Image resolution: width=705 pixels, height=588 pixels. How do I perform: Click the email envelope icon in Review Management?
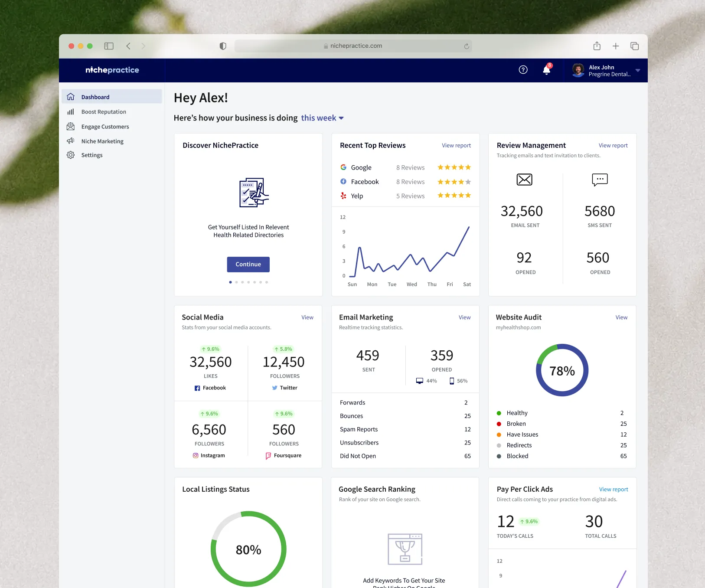(x=525, y=180)
